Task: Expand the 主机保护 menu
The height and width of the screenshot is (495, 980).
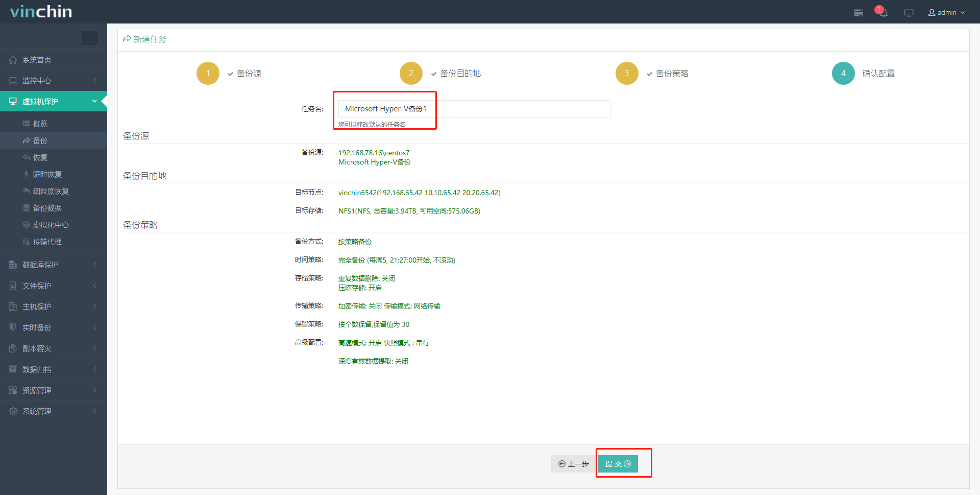Action: (x=54, y=307)
